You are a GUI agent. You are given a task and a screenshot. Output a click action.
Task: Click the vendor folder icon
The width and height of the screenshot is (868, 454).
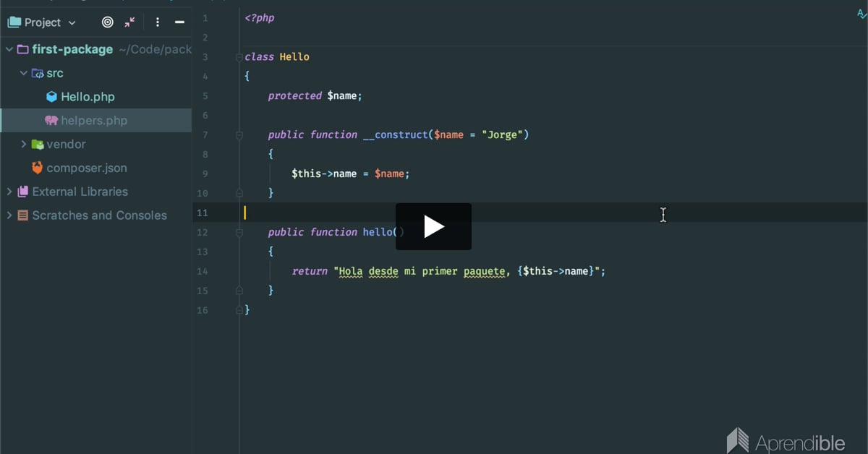click(x=38, y=145)
